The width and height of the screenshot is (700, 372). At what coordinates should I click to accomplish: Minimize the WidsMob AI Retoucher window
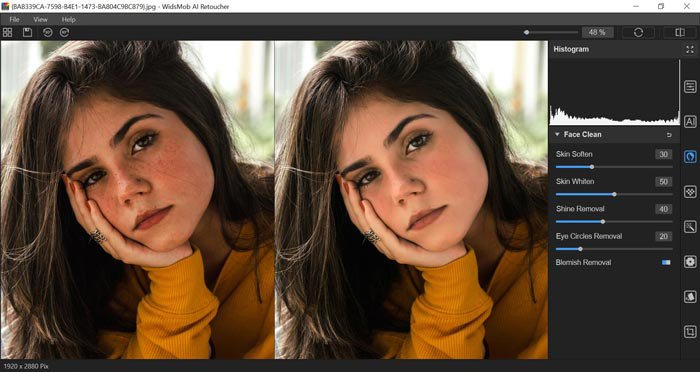click(635, 6)
